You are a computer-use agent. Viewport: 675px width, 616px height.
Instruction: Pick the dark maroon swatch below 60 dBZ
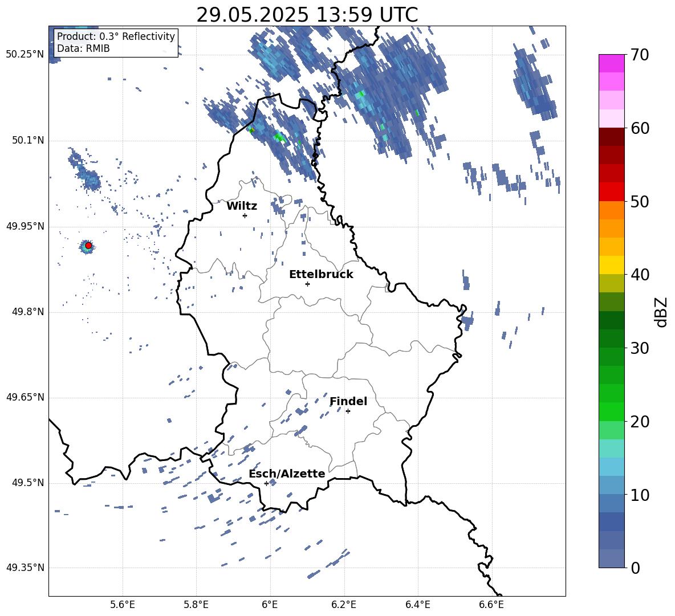pos(612,137)
